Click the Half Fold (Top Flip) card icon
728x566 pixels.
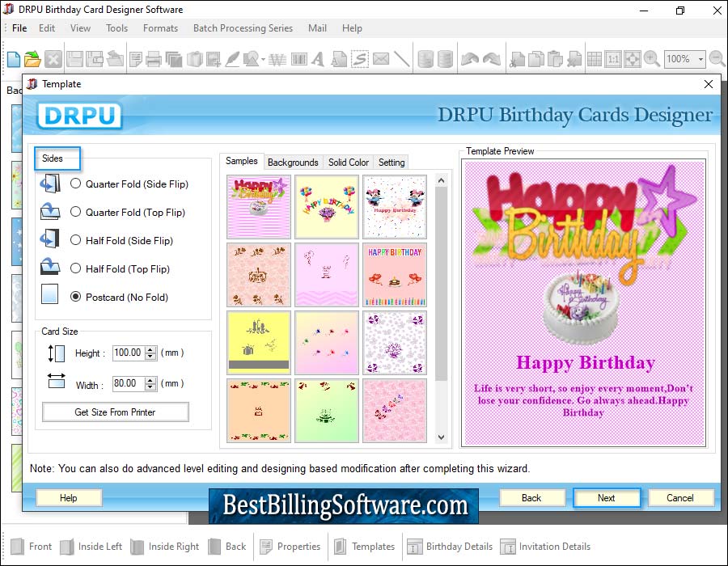pyautogui.click(x=50, y=269)
